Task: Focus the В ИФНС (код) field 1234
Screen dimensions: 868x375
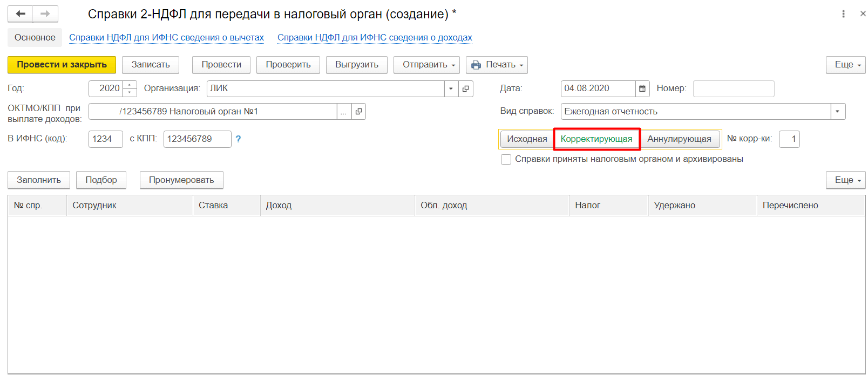Action: tap(106, 139)
